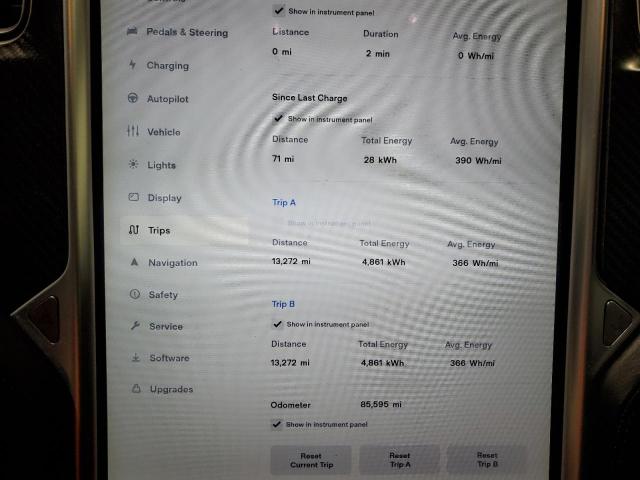The width and height of the screenshot is (640, 480).
Task: Open the Trips menu item
Action: pos(158,230)
